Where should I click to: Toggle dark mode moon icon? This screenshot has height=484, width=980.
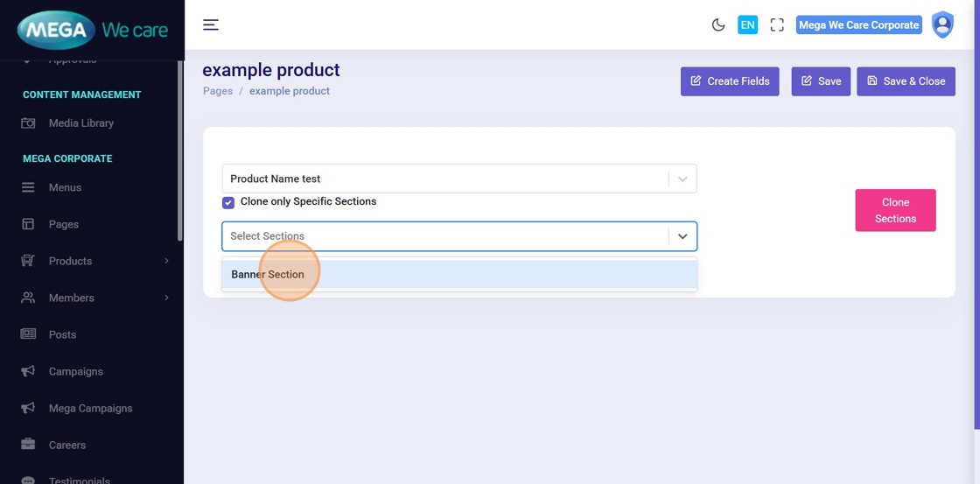click(718, 25)
